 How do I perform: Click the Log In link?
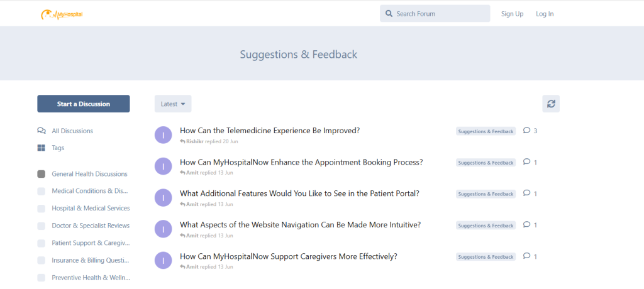tap(545, 14)
